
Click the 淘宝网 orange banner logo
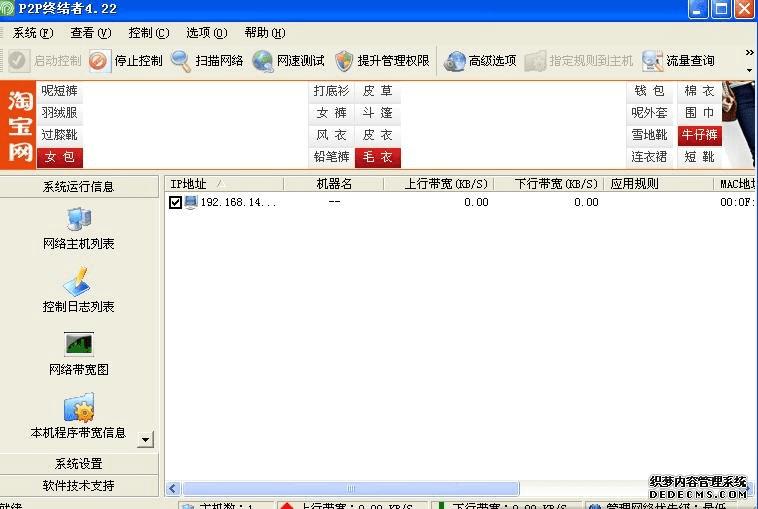[18, 125]
